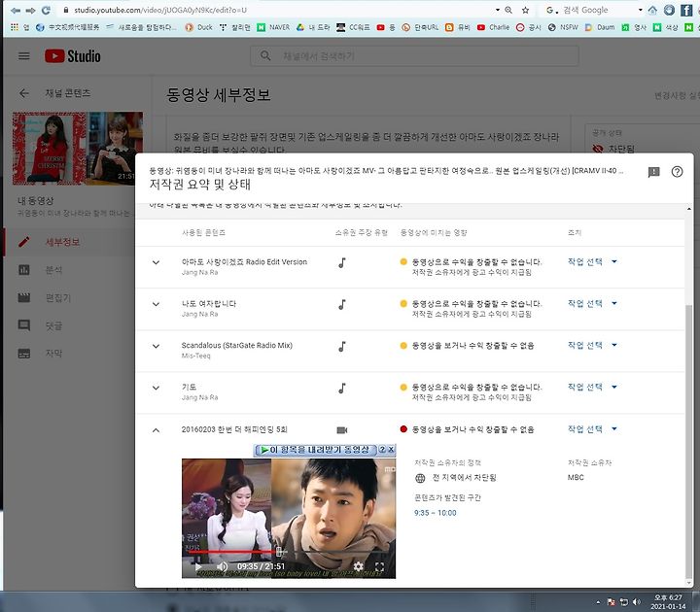The height and width of the screenshot is (612, 700).
Task: Collapse the 20160203 한번 더 해피엔딩 row
Action: (x=156, y=430)
